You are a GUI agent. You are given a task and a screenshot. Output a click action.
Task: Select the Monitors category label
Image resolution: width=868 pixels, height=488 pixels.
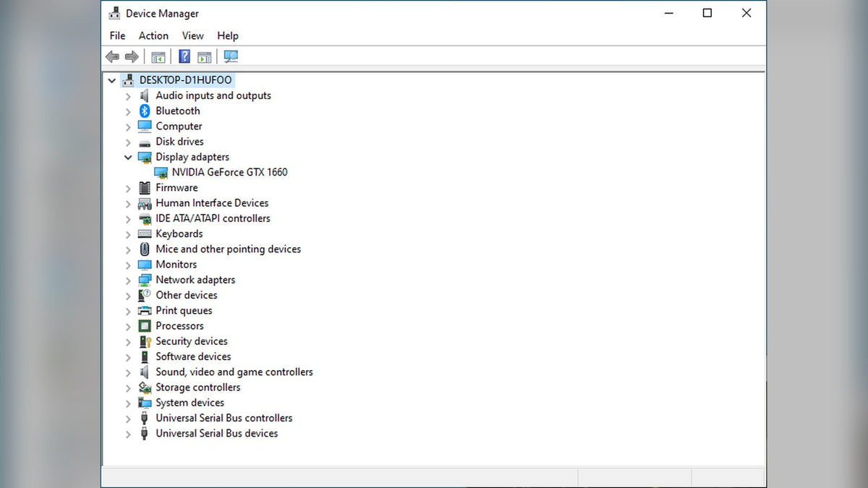coord(176,265)
